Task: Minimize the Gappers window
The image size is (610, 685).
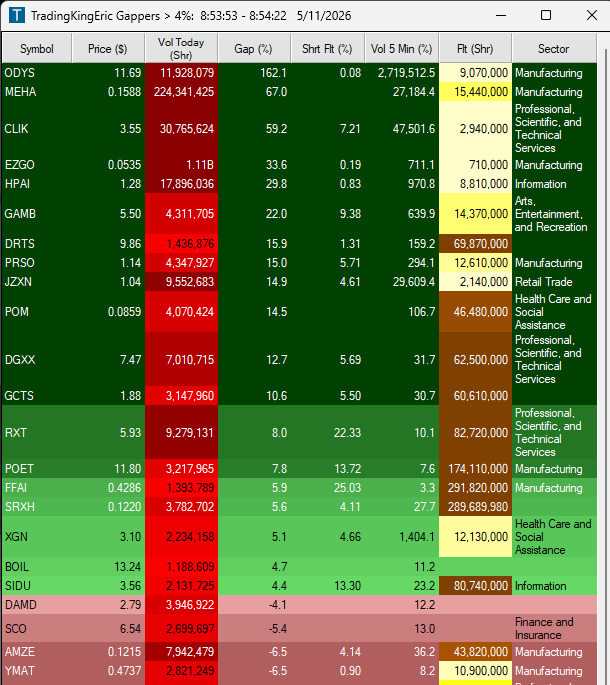Action: click(x=501, y=16)
